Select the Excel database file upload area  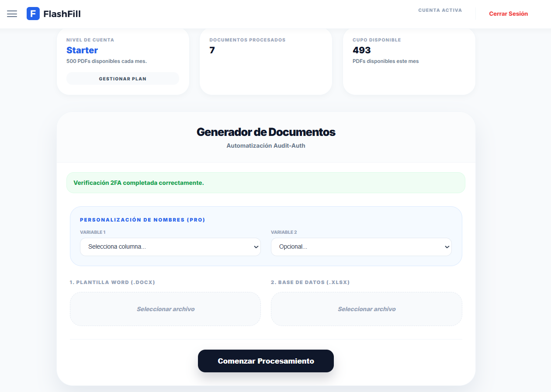click(367, 309)
